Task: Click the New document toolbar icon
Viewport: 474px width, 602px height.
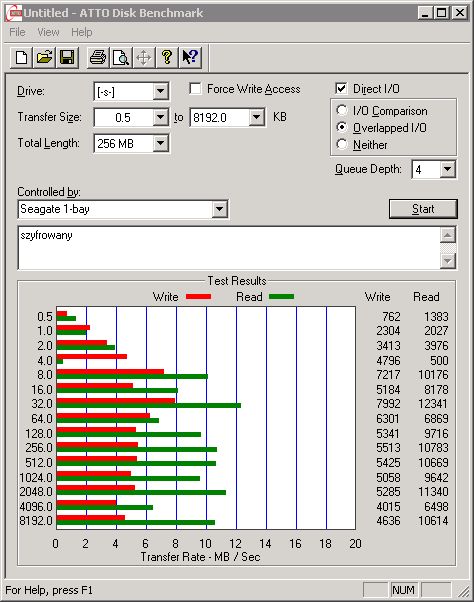Action: (x=21, y=58)
